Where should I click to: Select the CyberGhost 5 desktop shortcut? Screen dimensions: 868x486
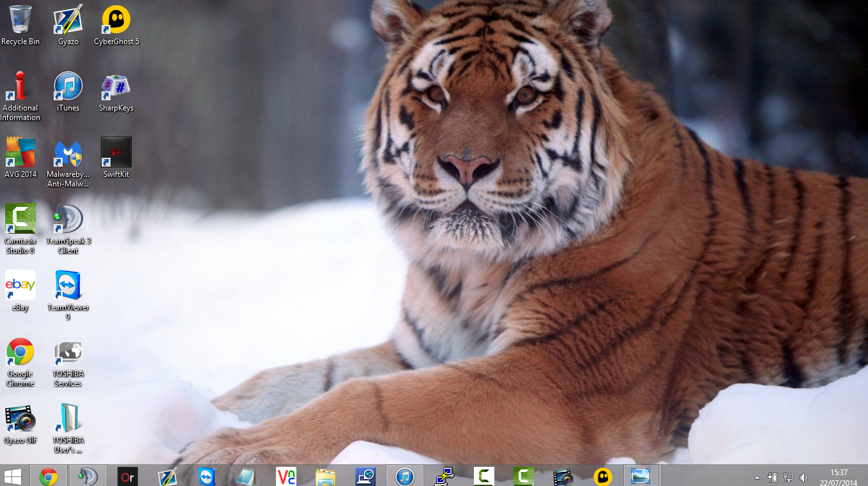(x=116, y=26)
